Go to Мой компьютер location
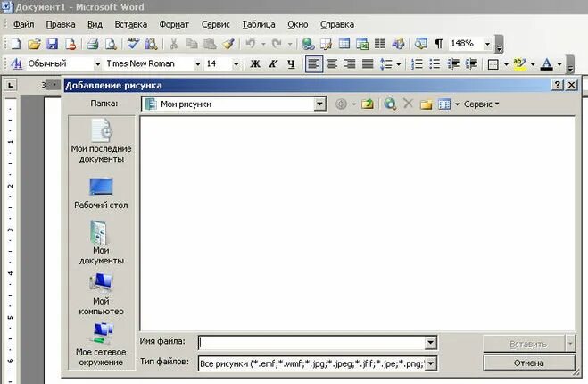 pos(101,295)
